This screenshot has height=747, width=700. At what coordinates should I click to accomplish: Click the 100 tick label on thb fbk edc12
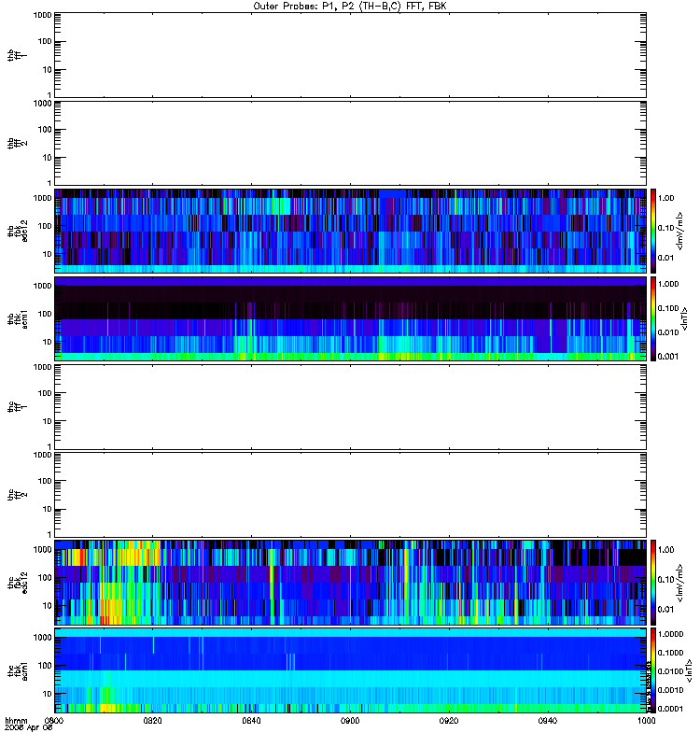tap(45, 226)
